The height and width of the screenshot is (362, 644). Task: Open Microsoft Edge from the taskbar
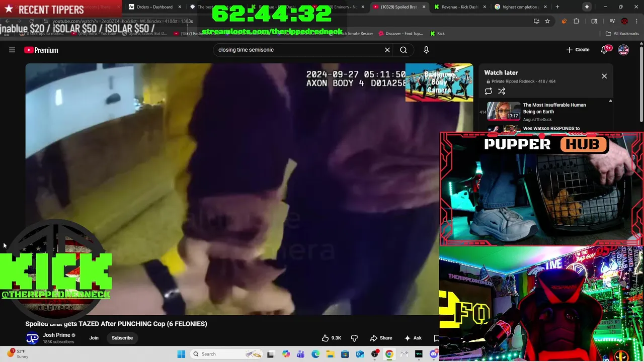coord(315,354)
